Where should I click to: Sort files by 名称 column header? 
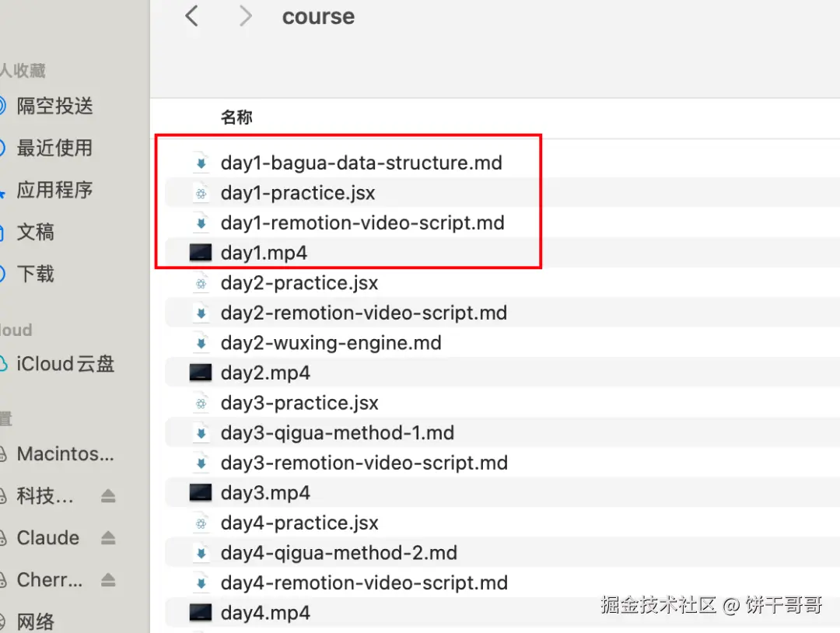[x=236, y=117]
